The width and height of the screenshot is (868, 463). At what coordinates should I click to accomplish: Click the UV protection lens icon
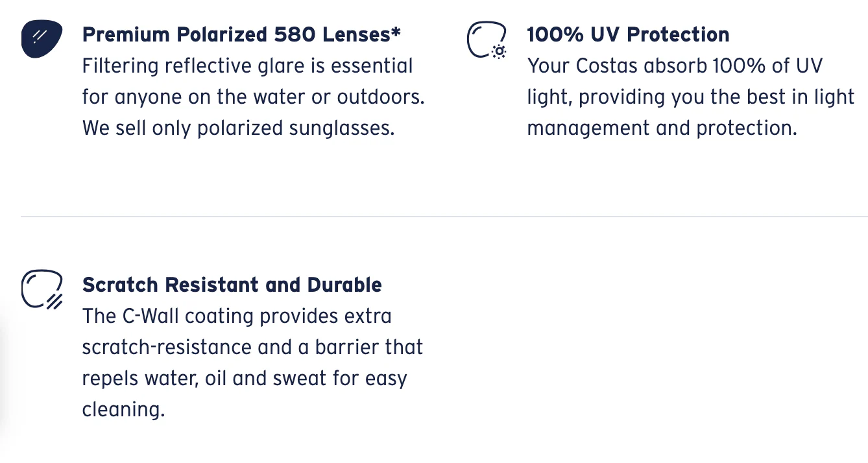[x=487, y=41]
